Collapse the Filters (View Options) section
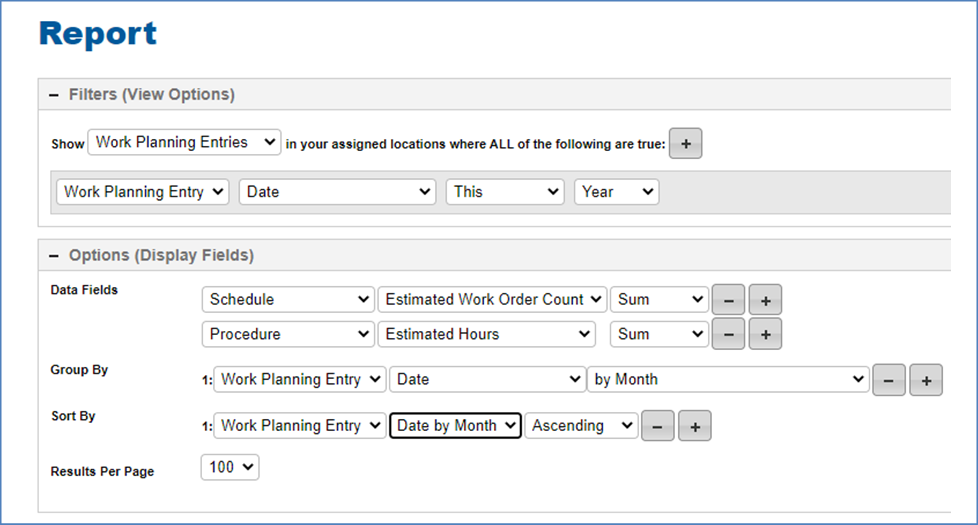Screen dimensions: 978x525 [x=54, y=95]
